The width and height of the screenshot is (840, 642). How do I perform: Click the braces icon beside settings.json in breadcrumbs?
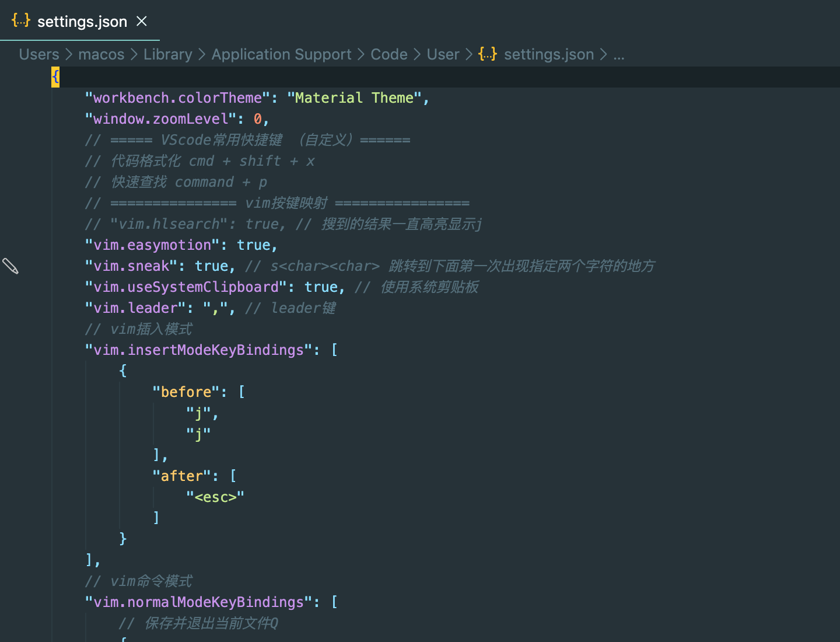point(488,54)
